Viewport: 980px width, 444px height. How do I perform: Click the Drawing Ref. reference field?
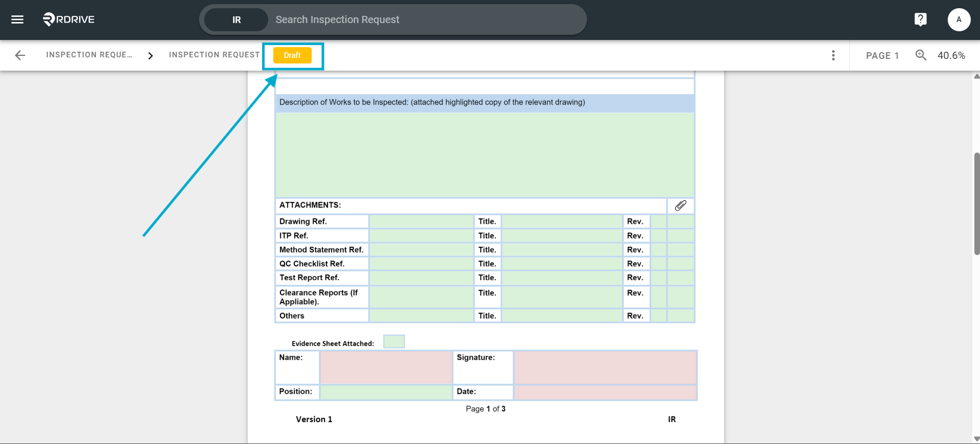pos(421,221)
